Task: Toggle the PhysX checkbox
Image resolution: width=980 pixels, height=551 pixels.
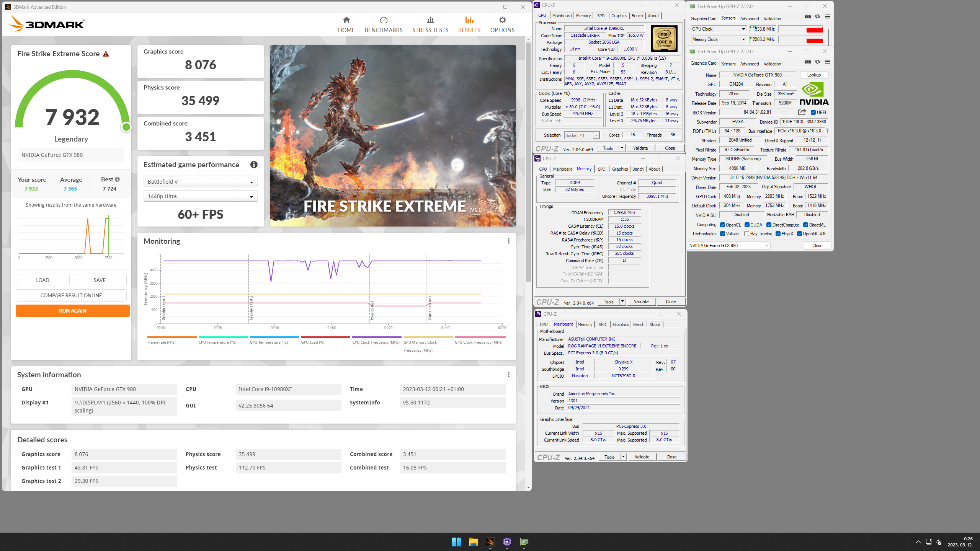Action: coord(778,234)
